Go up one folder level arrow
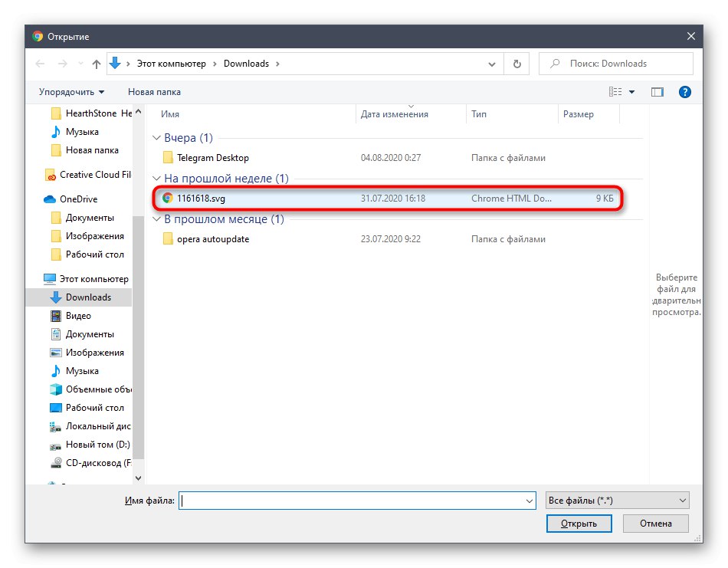This screenshot has width=728, height=568. (x=96, y=64)
